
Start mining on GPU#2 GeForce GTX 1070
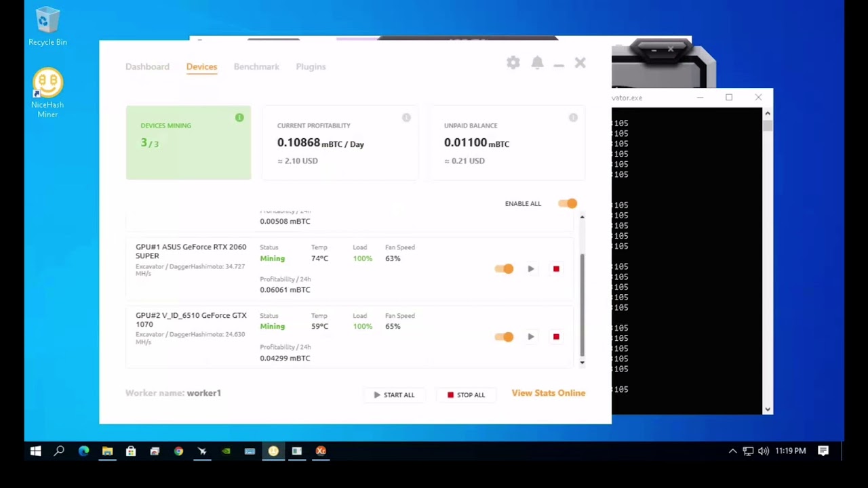pyautogui.click(x=531, y=337)
